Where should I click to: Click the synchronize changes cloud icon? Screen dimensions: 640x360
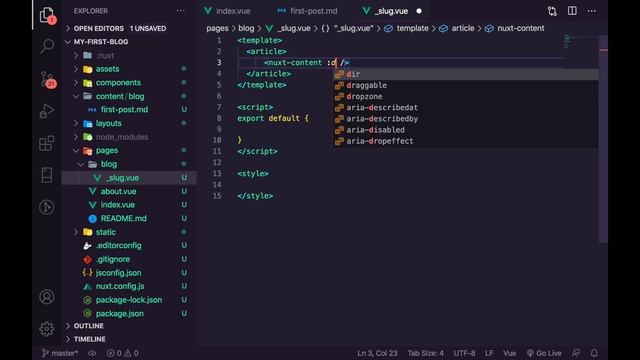(92, 353)
